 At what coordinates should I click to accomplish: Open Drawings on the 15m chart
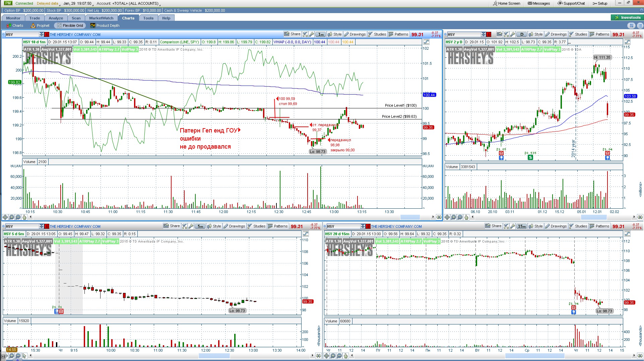click(x=556, y=226)
